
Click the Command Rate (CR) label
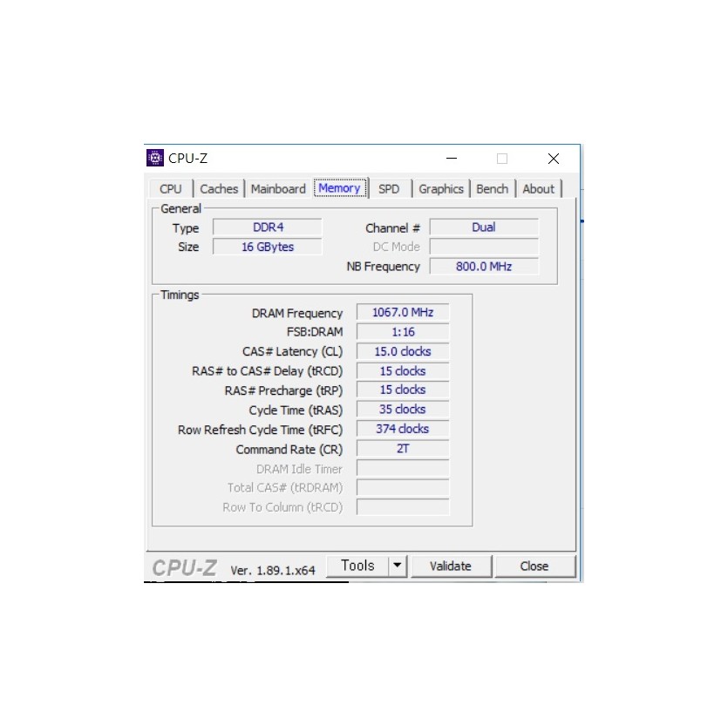click(289, 450)
